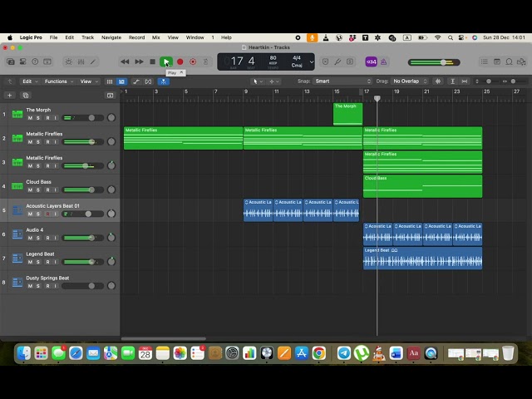
Task: Open the Mixer faders icon
Action: click(x=81, y=62)
